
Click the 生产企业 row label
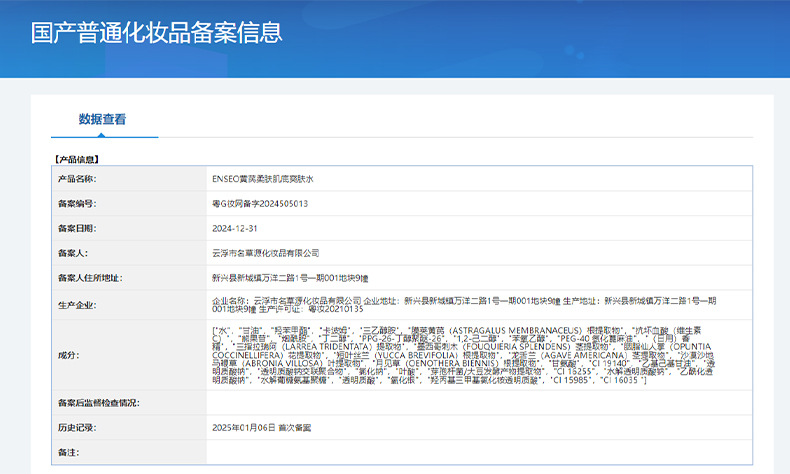[77, 305]
